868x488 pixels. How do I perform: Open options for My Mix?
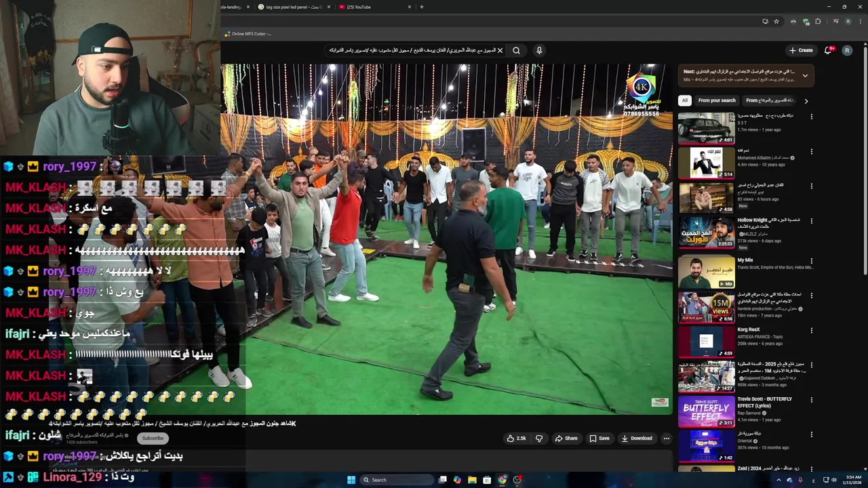point(811,261)
